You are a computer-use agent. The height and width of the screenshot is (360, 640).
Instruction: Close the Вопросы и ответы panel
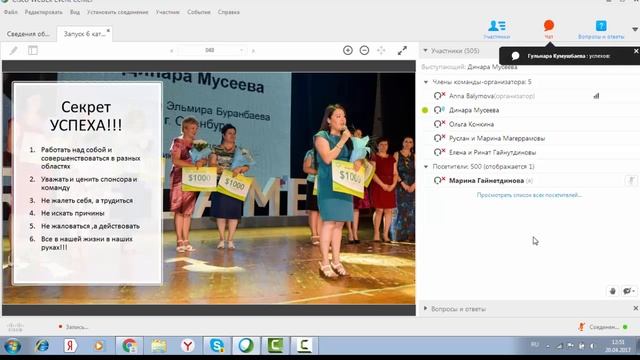[x=636, y=309]
